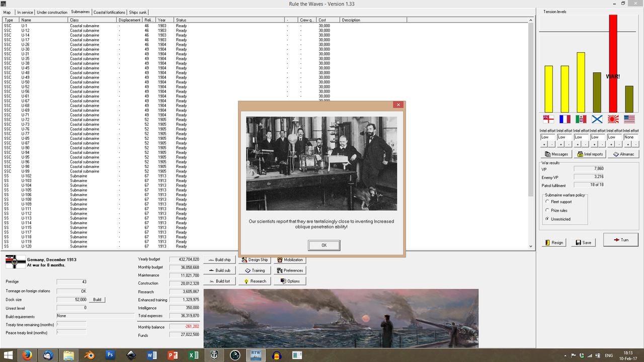
Task: Open Preferences
Action: coord(290,270)
